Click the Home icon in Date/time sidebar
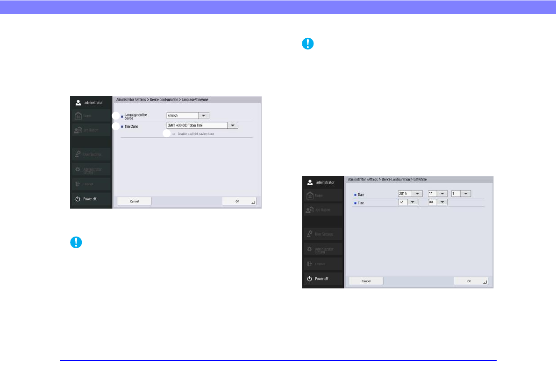Viewport: 556px width, 392px height. (310, 196)
